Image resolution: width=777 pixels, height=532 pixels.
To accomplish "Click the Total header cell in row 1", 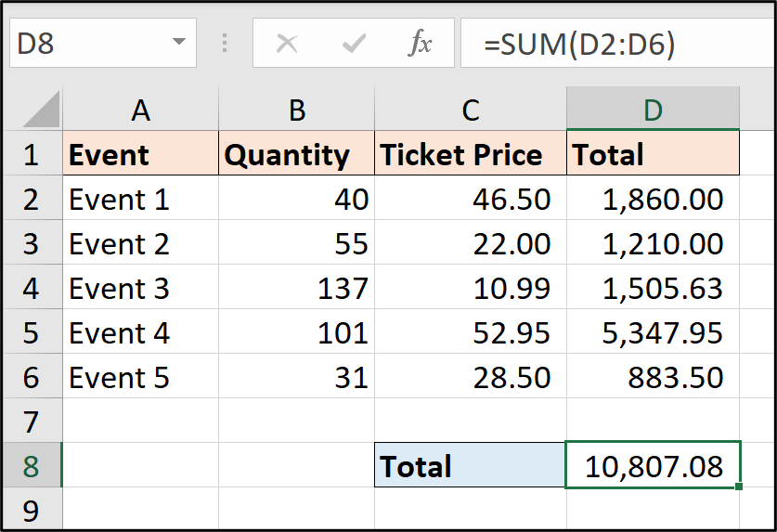I will [x=653, y=153].
